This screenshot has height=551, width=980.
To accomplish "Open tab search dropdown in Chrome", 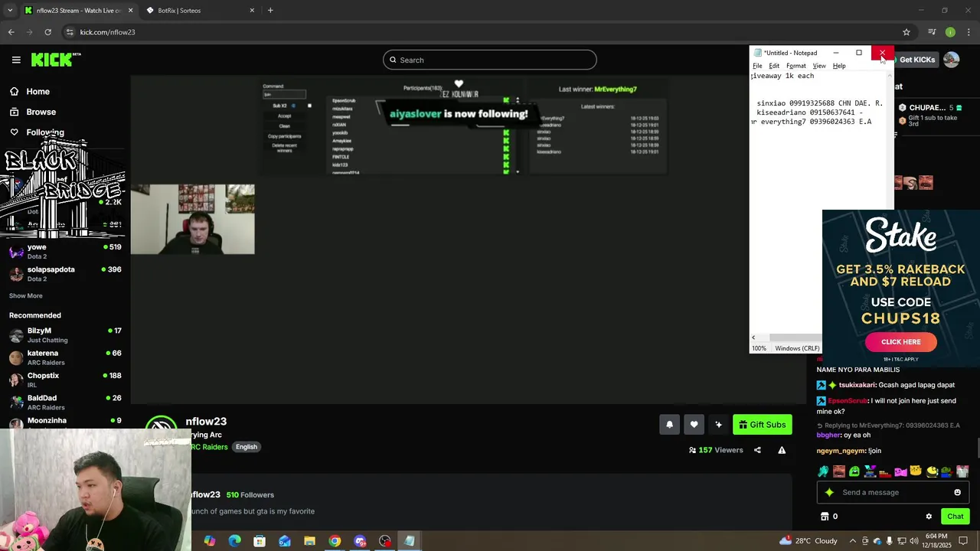I will pyautogui.click(x=9, y=11).
